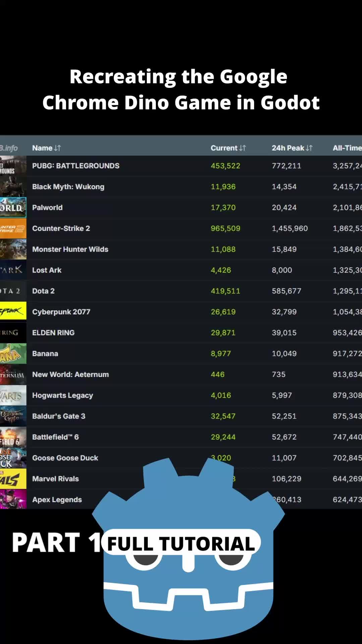Viewport: 362px width, 644px height.
Task: Click the PART 1 caption text
Action: (x=56, y=543)
